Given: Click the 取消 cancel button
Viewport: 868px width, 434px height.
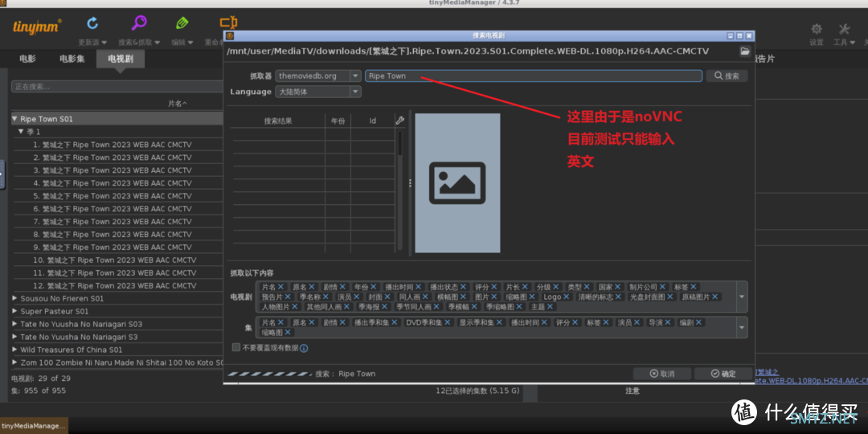Looking at the screenshot, I should point(662,374).
